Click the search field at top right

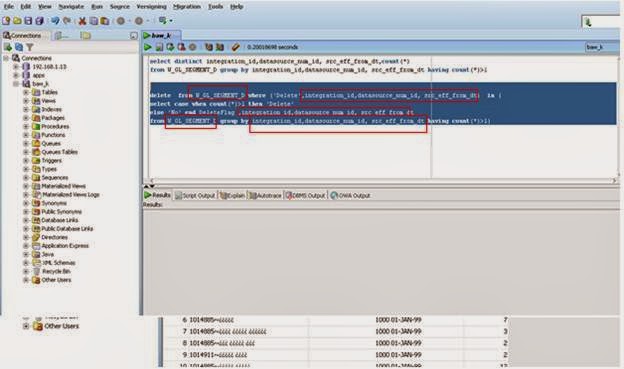(x=602, y=21)
